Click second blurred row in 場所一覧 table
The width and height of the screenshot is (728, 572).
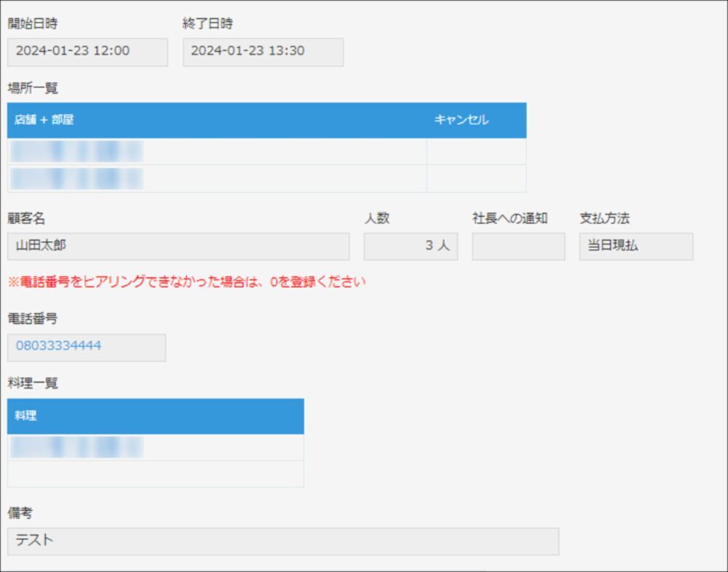point(216,178)
